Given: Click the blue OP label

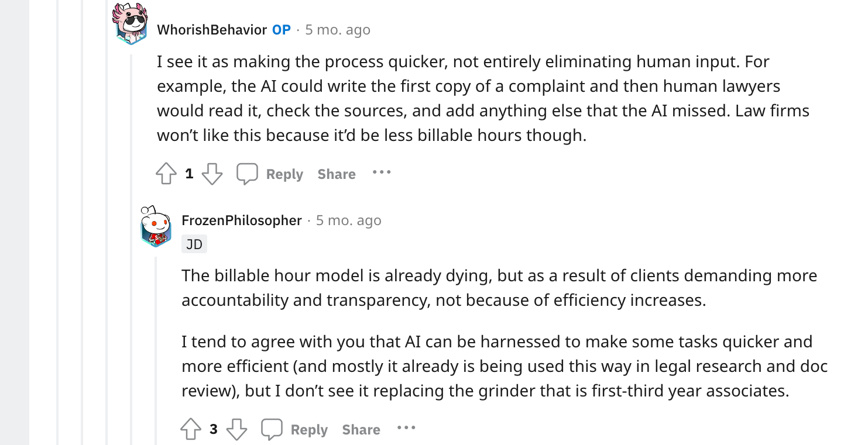Looking at the screenshot, I should pos(282,30).
